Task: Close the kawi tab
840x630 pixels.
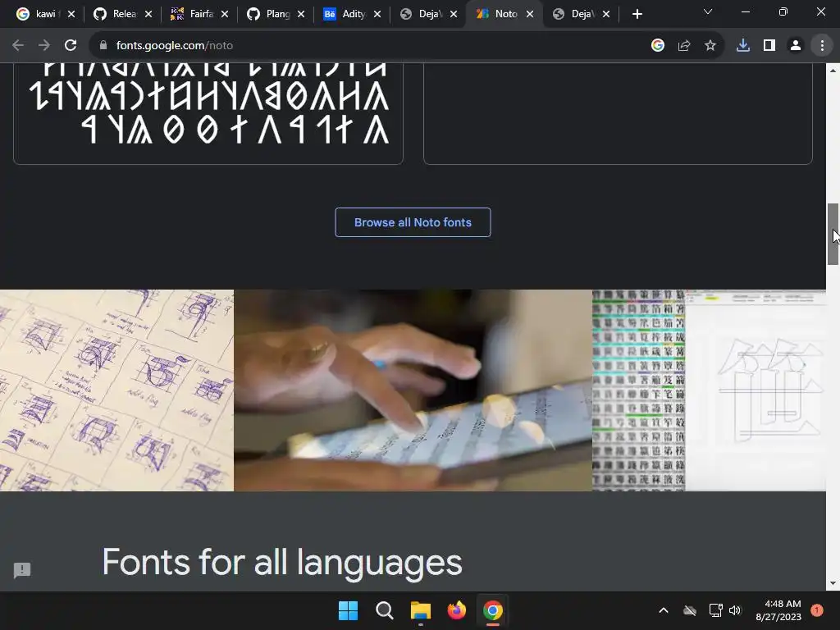Action: 71,15
